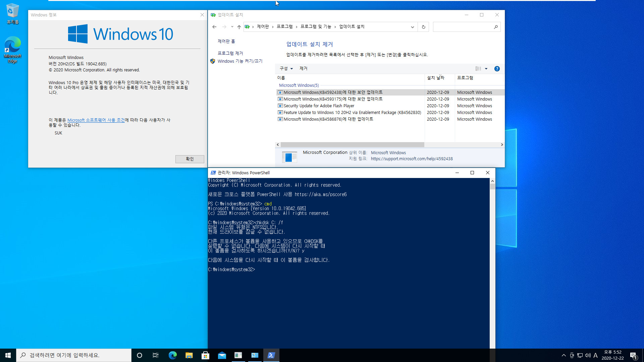Switch to PowerShell taskbar icon
This screenshot has width=644, height=362.
click(x=271, y=355)
